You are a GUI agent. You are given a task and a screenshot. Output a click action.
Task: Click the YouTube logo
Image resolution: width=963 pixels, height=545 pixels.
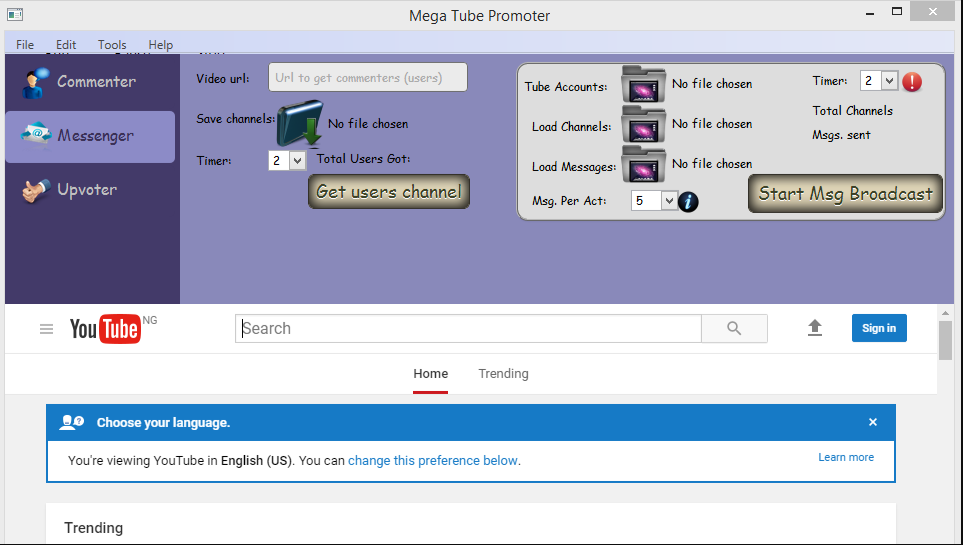tap(106, 329)
